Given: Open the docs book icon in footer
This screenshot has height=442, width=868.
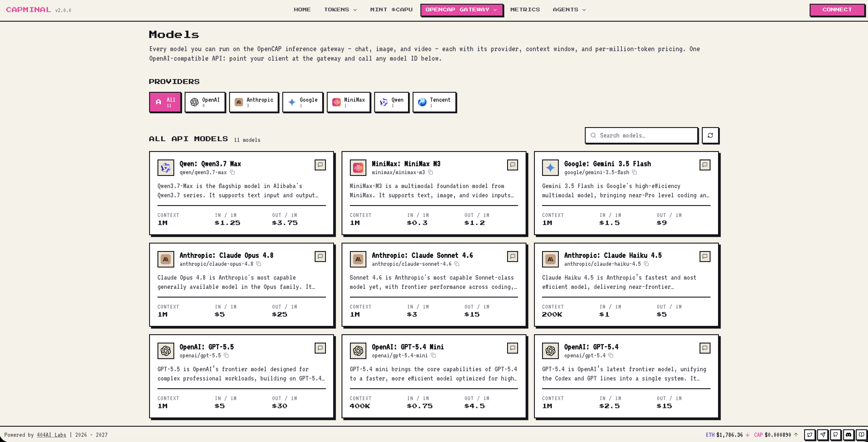Looking at the screenshot, I should [x=861, y=434].
